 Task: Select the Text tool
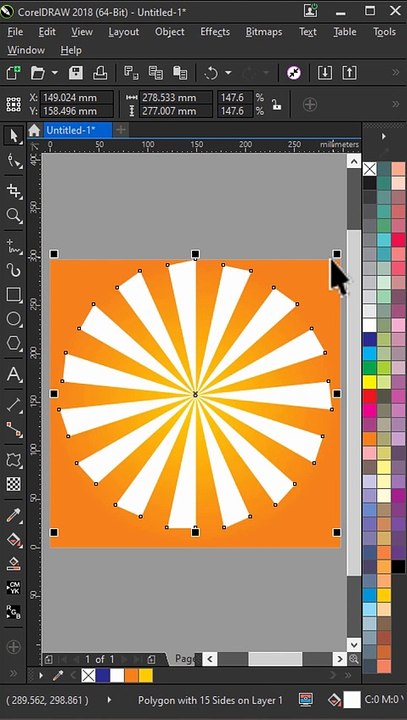[13, 374]
